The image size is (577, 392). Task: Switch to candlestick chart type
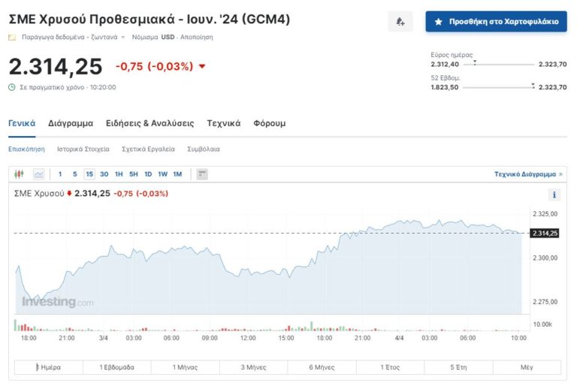coord(20,174)
